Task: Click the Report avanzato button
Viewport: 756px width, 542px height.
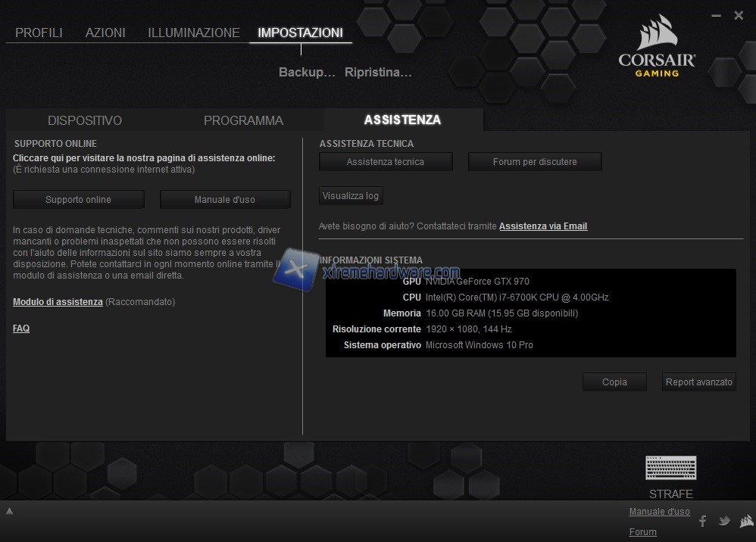Action: [x=698, y=382]
